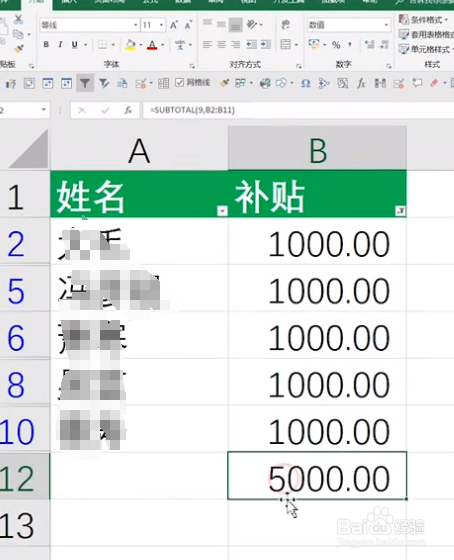The height and width of the screenshot is (560, 454).
Task: Click Decrease Indent icon
Action: [251, 45]
